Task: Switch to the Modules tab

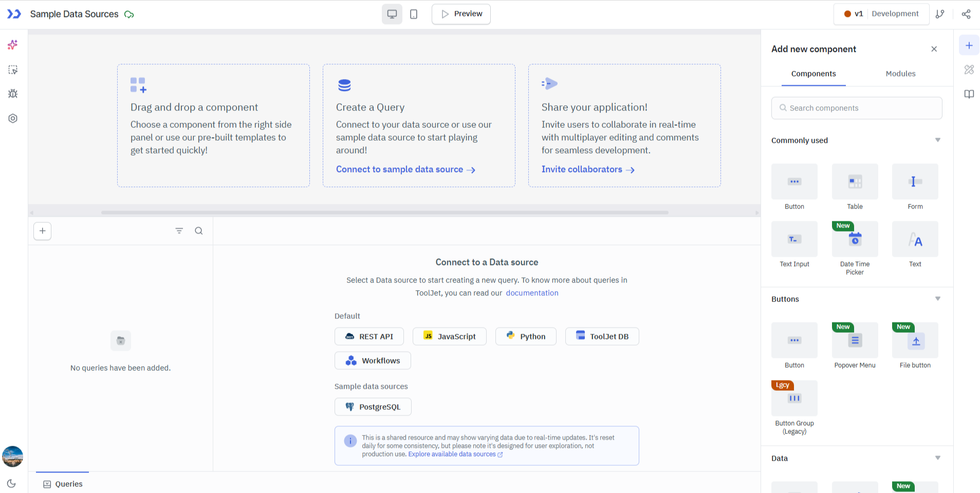Action: pyautogui.click(x=900, y=74)
